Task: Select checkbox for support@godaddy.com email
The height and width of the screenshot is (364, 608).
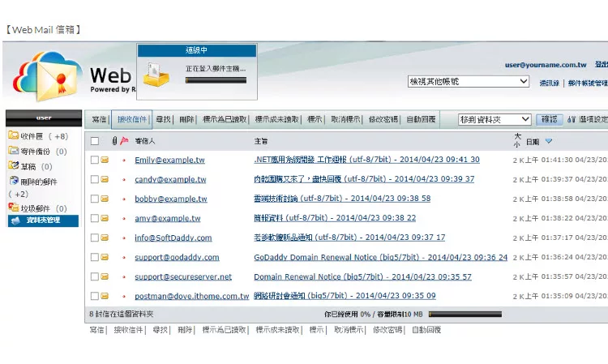Action: [95, 258]
